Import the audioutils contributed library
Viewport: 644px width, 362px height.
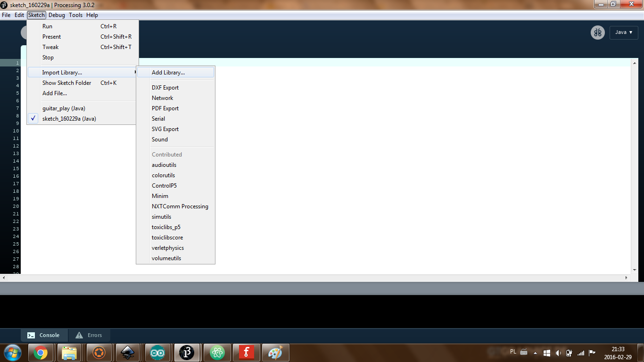[175, 165]
